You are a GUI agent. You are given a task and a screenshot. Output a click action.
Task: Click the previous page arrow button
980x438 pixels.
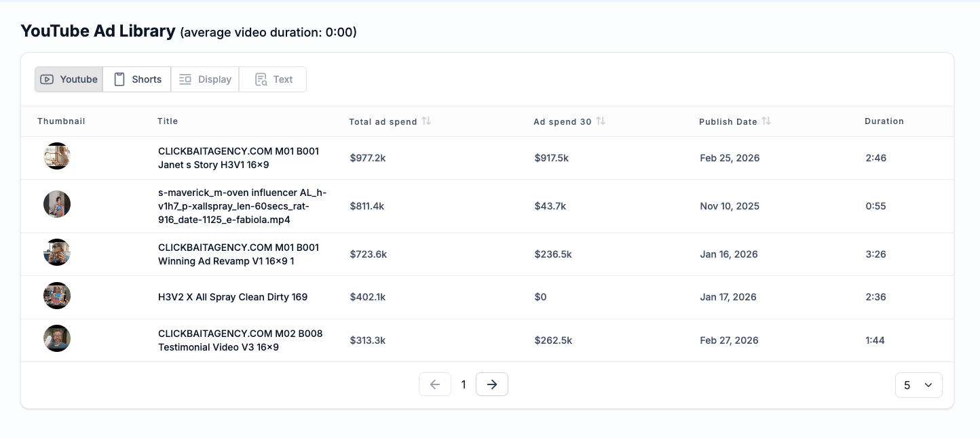(x=435, y=384)
